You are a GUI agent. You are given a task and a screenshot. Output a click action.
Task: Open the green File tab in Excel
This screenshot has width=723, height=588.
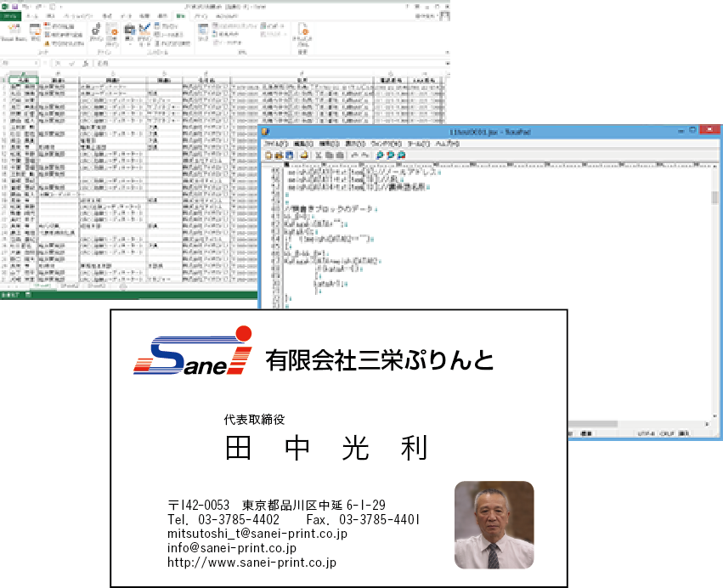pos(10,16)
